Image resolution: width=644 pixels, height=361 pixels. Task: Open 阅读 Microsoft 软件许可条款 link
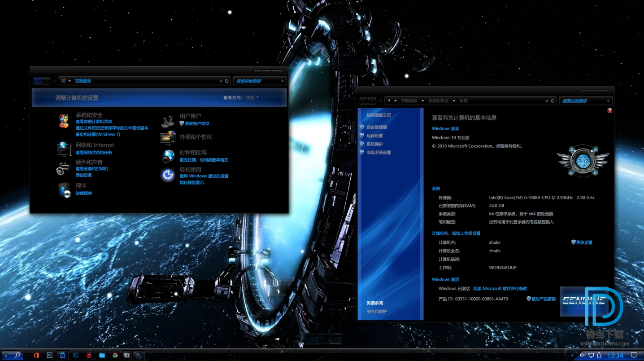point(500,289)
